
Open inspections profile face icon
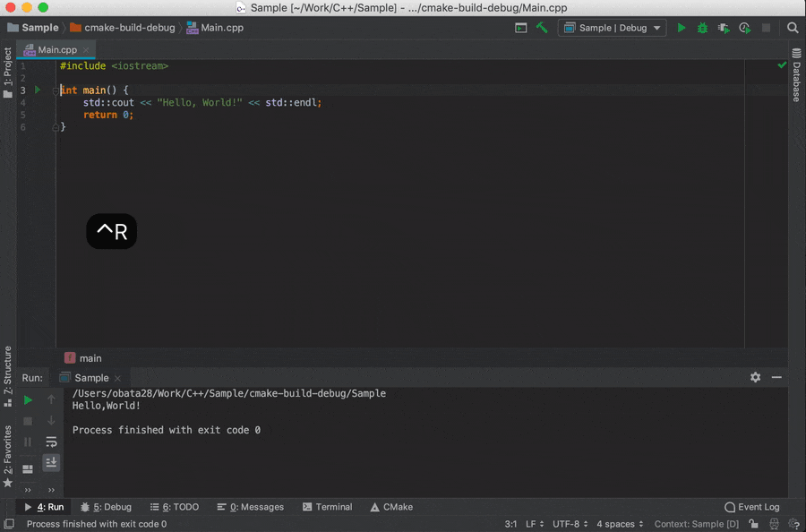(774, 524)
